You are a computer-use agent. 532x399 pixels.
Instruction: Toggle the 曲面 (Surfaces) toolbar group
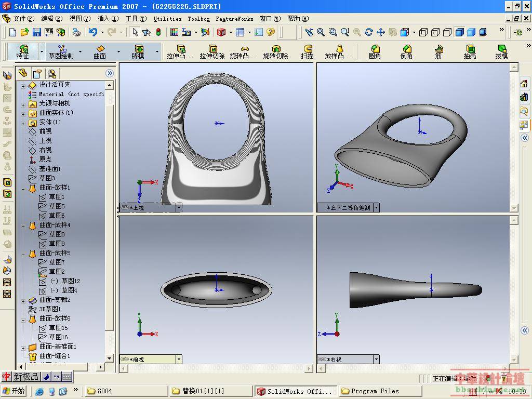pos(100,51)
